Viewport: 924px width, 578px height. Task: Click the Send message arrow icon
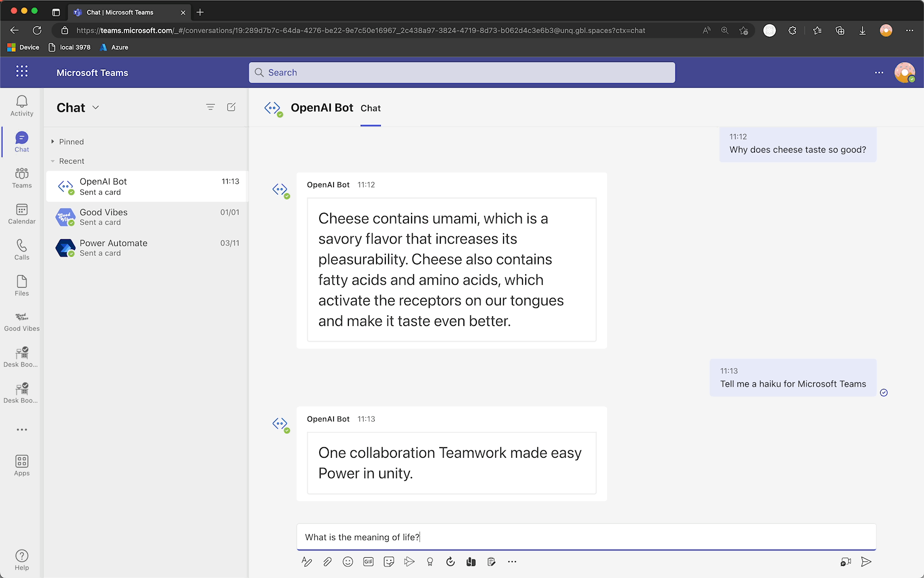coord(866,562)
